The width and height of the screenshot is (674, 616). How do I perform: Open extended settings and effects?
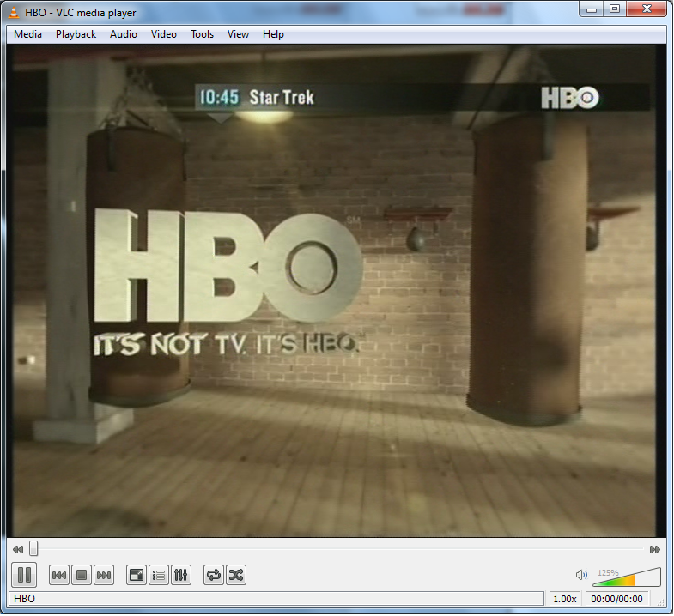(x=181, y=575)
